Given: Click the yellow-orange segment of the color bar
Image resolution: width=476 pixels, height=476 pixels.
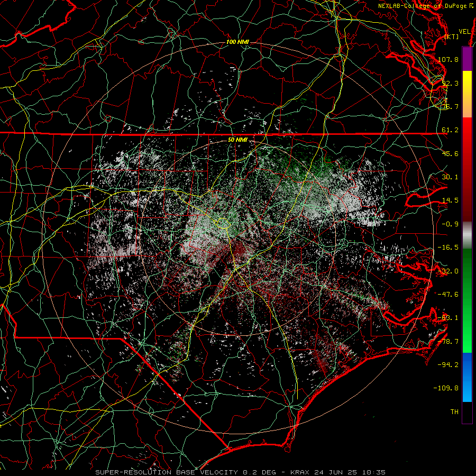Looking at the screenshot, I should click(467, 94).
